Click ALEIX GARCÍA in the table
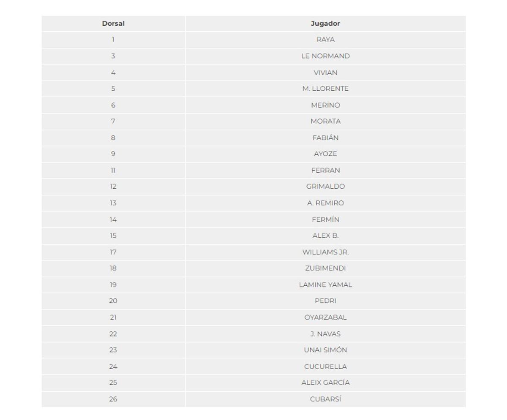The image size is (507, 420). (x=325, y=383)
